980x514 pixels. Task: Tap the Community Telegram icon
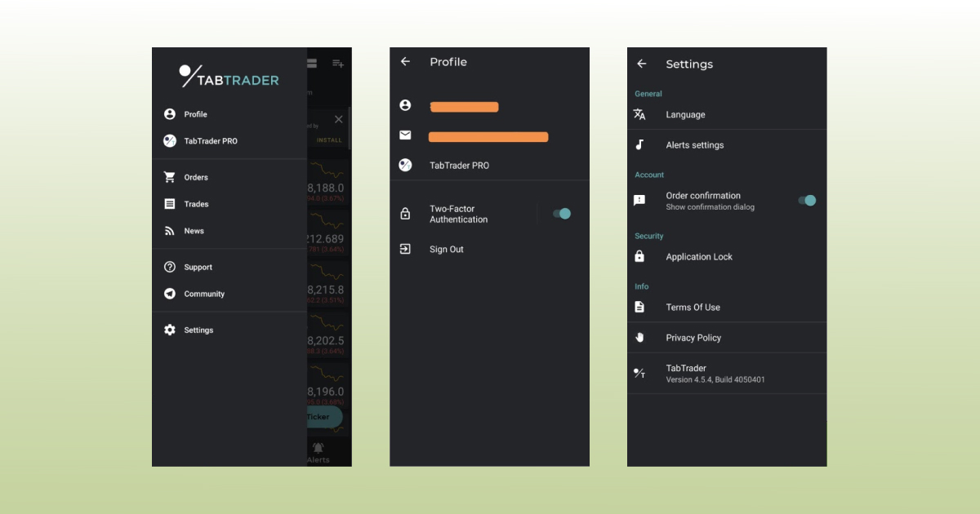[170, 294]
